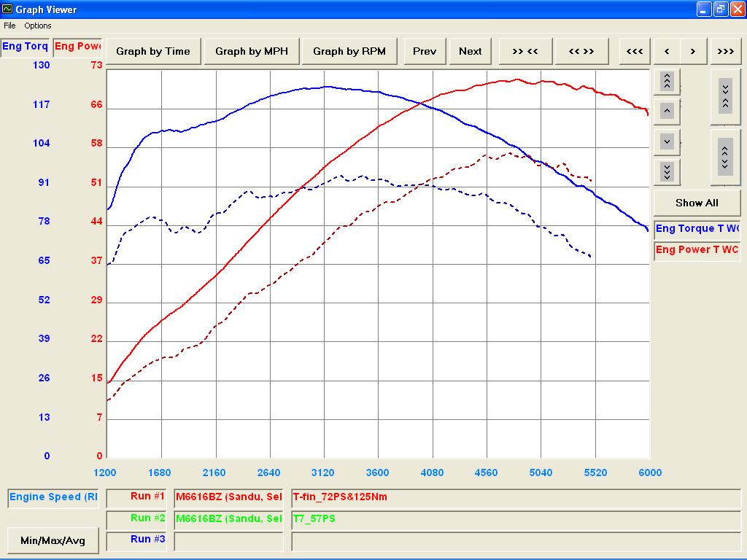Click the << >> horizontal expand button
Image resolution: width=747 pixels, height=560 pixels.
[x=581, y=51]
